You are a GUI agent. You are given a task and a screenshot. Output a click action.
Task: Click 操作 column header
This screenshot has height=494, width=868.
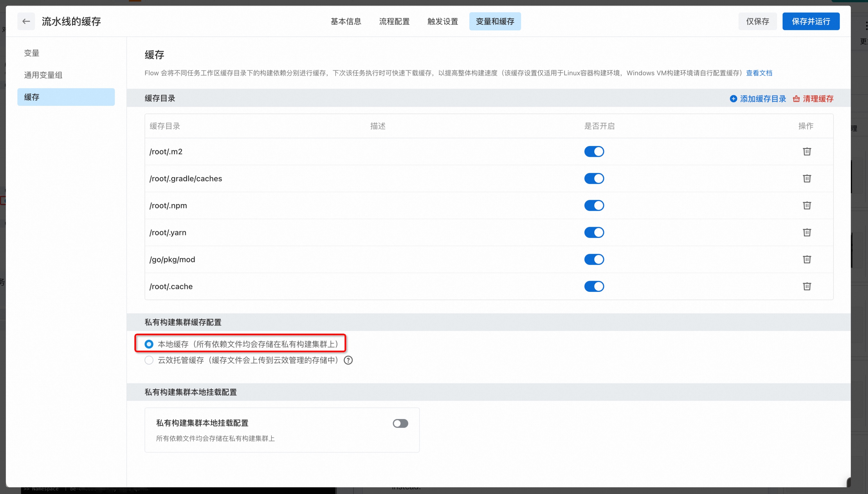[806, 126]
